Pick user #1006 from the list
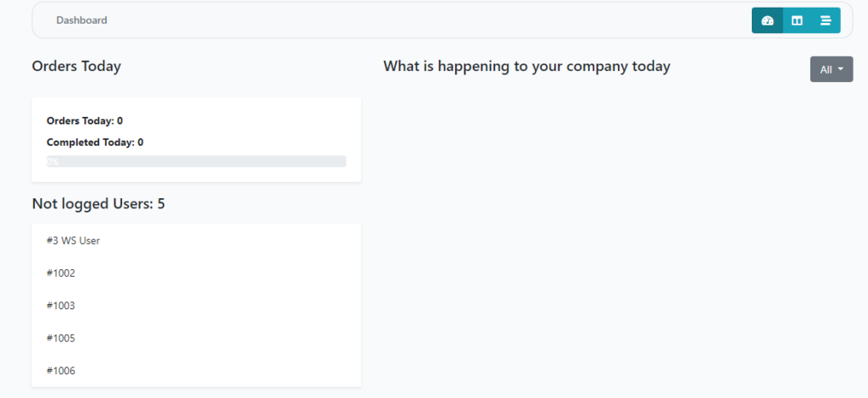Screen dimensions: 868x398 61,370
